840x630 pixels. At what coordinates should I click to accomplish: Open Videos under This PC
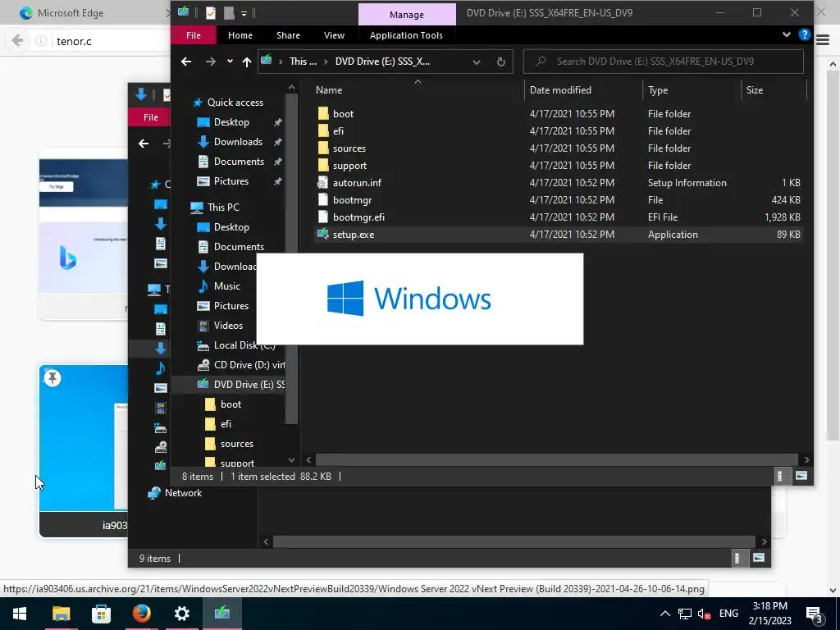[x=228, y=326]
